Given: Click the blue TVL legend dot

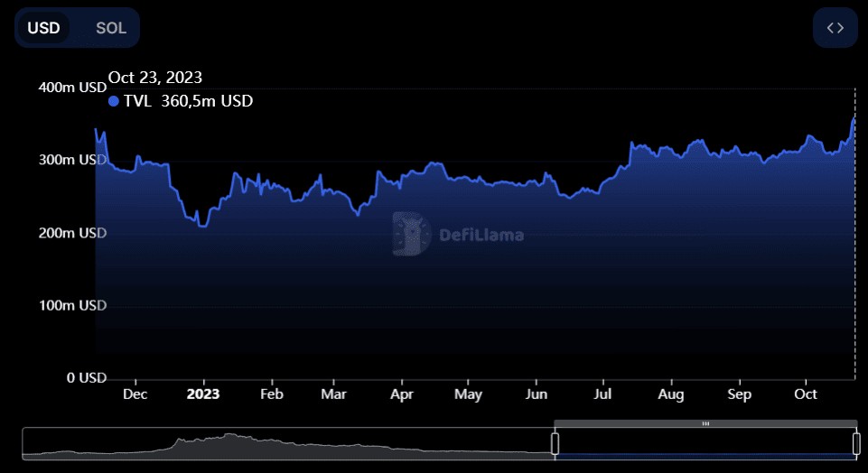Looking at the screenshot, I should (x=114, y=101).
